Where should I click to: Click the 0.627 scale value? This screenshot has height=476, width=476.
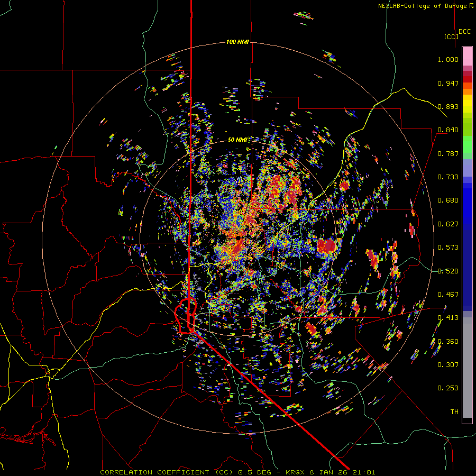(x=448, y=224)
